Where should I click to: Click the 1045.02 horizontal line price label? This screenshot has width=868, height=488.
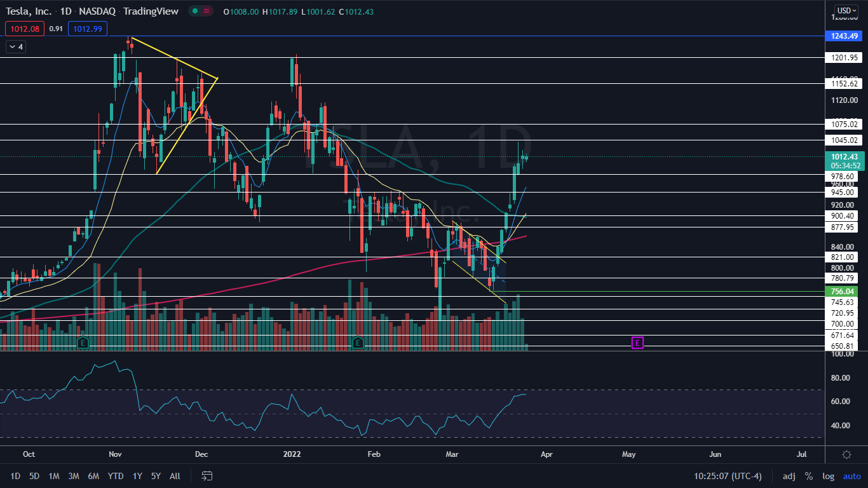843,140
